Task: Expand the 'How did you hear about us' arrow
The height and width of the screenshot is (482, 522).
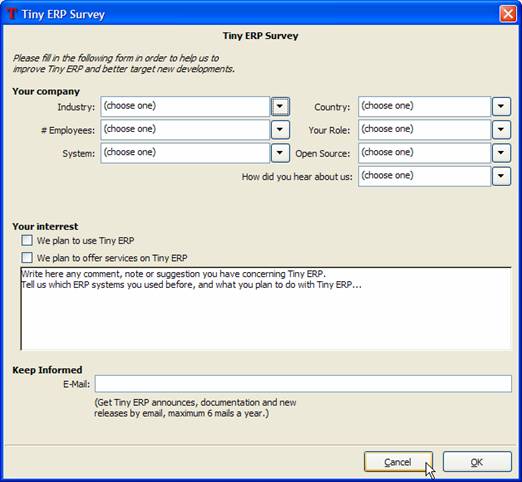Action: [501, 176]
